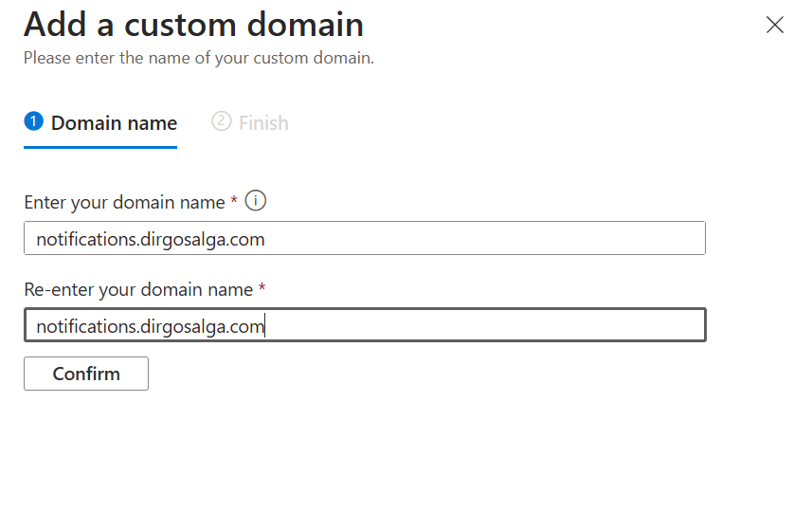Open the Finish tab

coord(262,123)
